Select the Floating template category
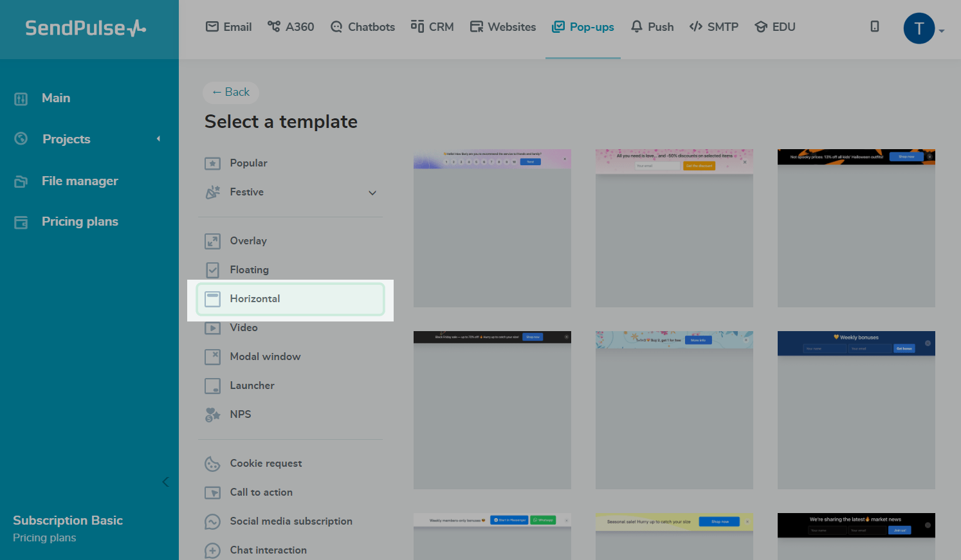This screenshot has height=560, width=961. pos(249,270)
